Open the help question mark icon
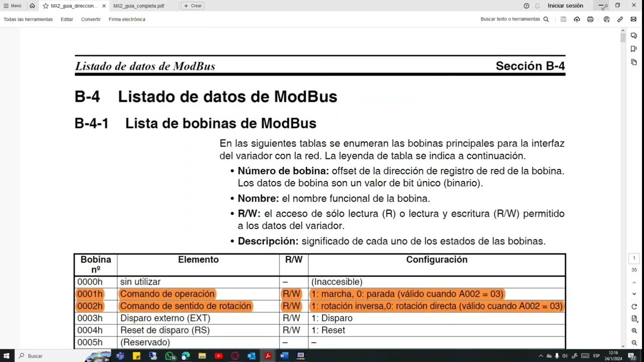 526,6
